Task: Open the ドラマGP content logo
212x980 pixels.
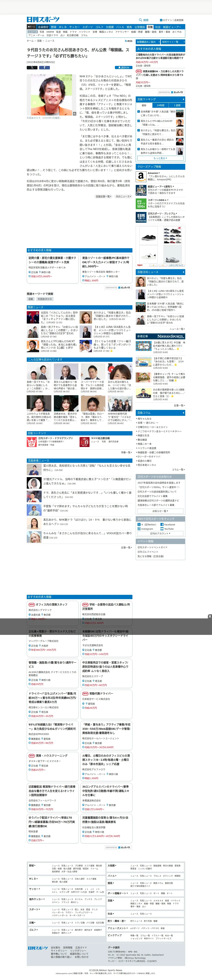Action: click(x=32, y=442)
